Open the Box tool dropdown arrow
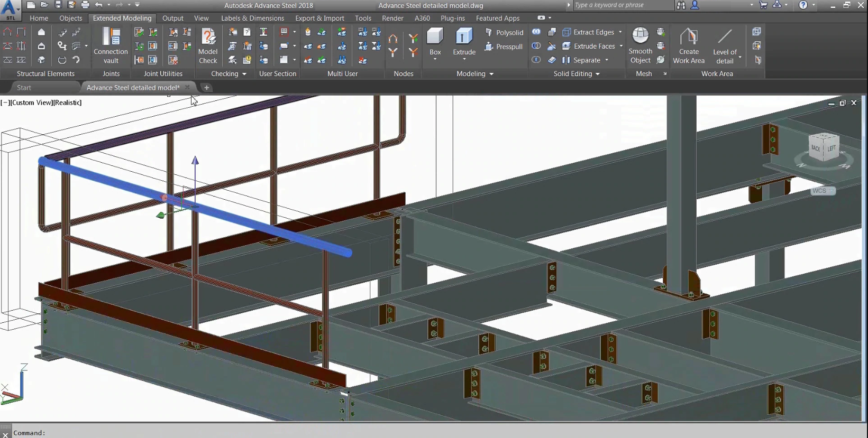This screenshot has width=868, height=438. click(x=435, y=59)
